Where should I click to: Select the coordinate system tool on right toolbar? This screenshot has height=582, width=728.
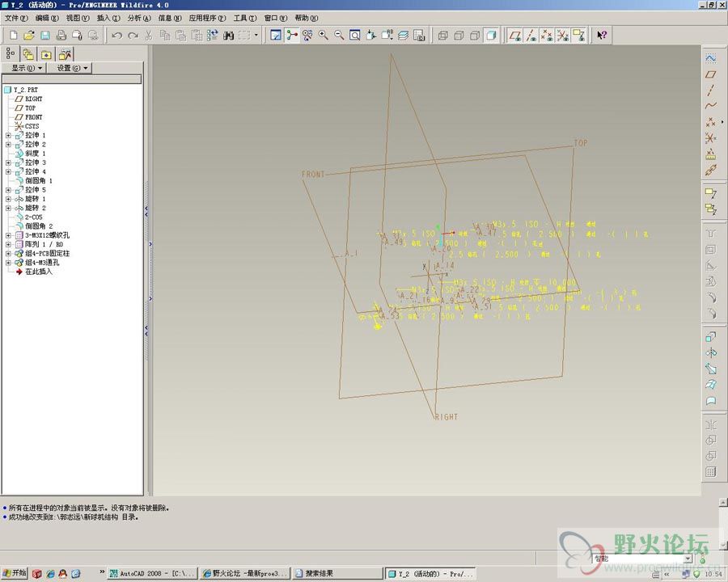[711, 138]
